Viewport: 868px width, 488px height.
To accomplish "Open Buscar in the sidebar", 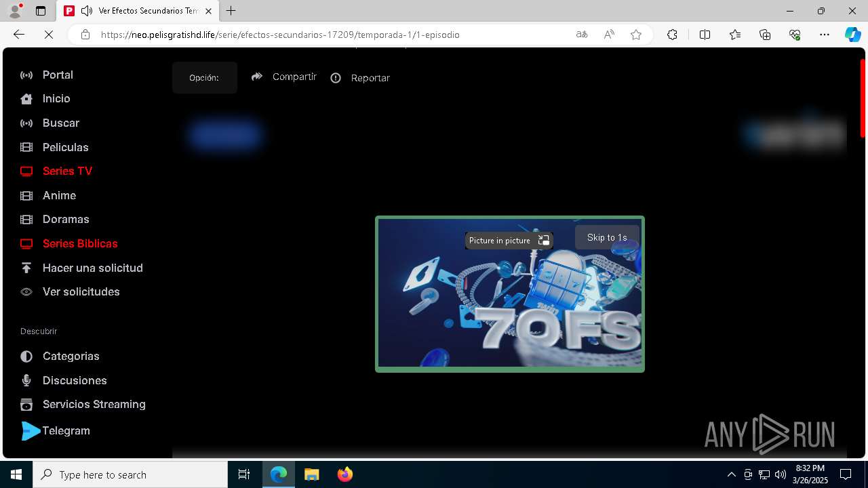I will point(61,123).
